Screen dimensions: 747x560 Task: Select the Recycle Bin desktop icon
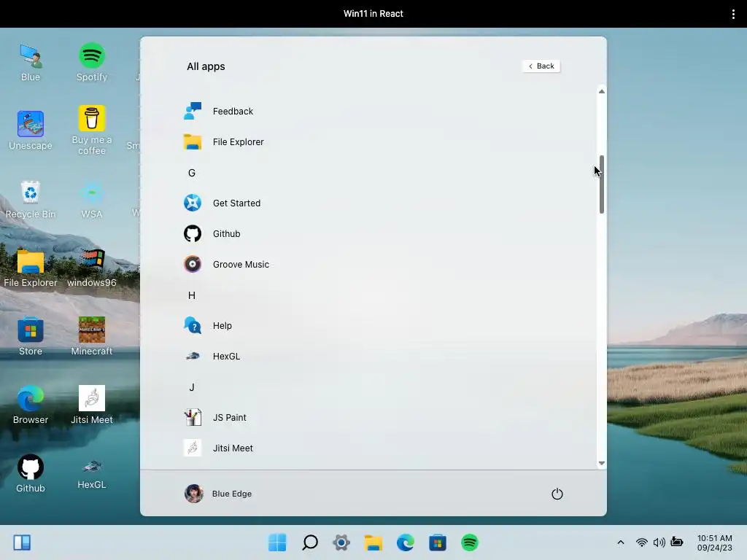[x=31, y=200]
